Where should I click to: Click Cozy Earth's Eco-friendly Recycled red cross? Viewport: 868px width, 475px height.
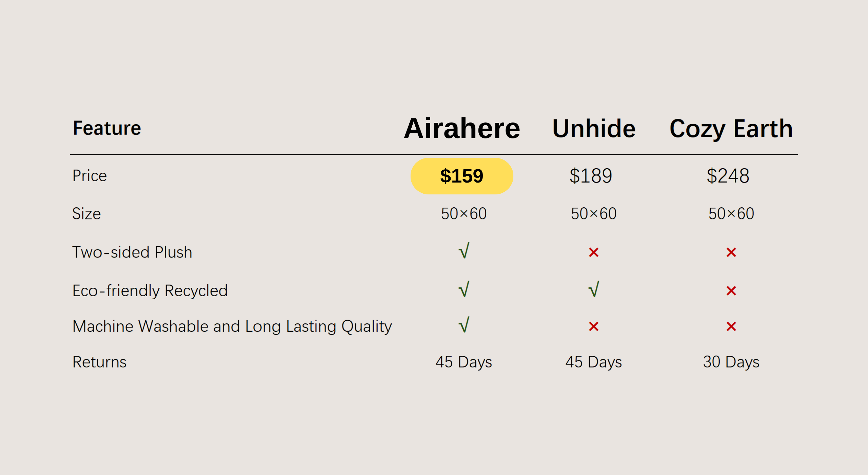point(731,291)
